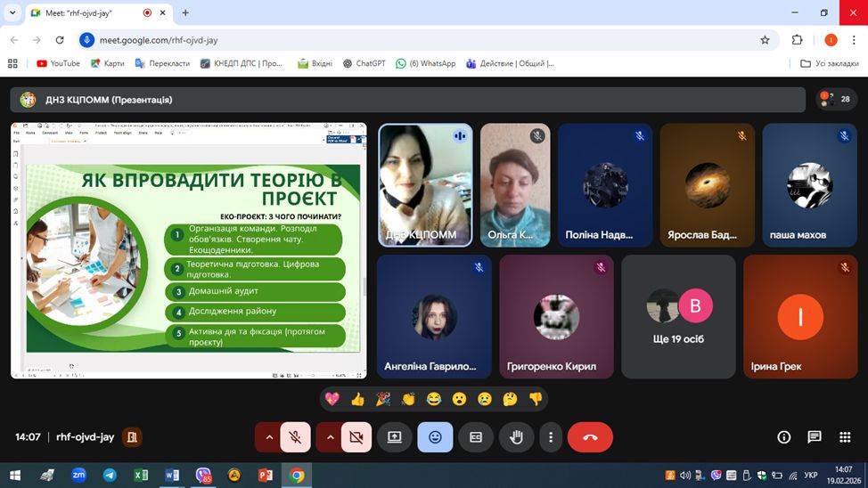Screen dimensions: 868x488
Task: Open the КНЕДП ДПС bookmark
Action: point(242,63)
